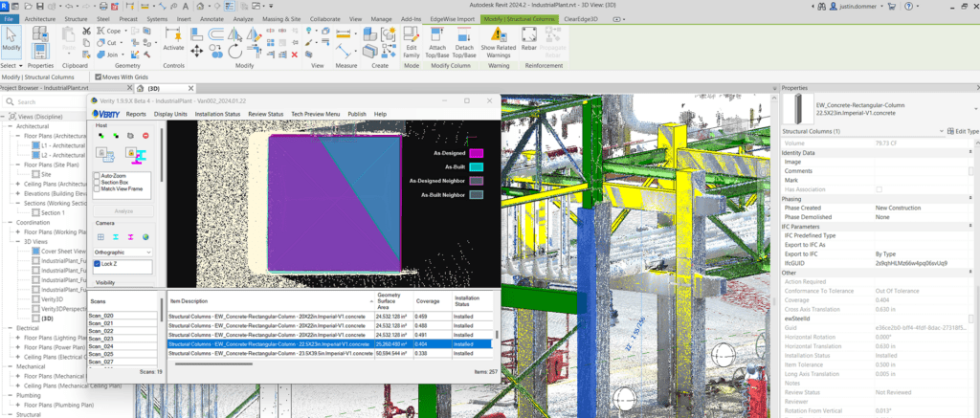Enable Match View Frame in Verity
Image resolution: width=980 pixels, height=418 pixels.
(97, 188)
